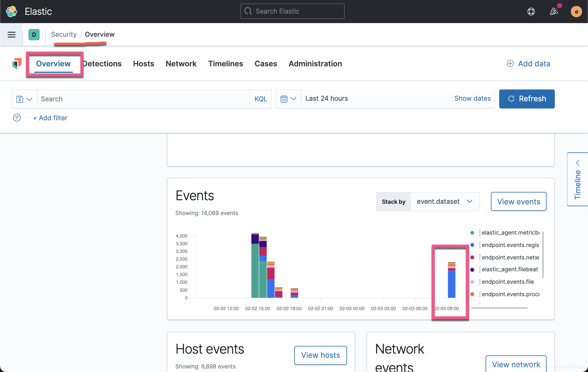Viewport: 588px width, 372px height.
Task: Open the event.dataset Stack by dropdown
Action: [x=445, y=201]
